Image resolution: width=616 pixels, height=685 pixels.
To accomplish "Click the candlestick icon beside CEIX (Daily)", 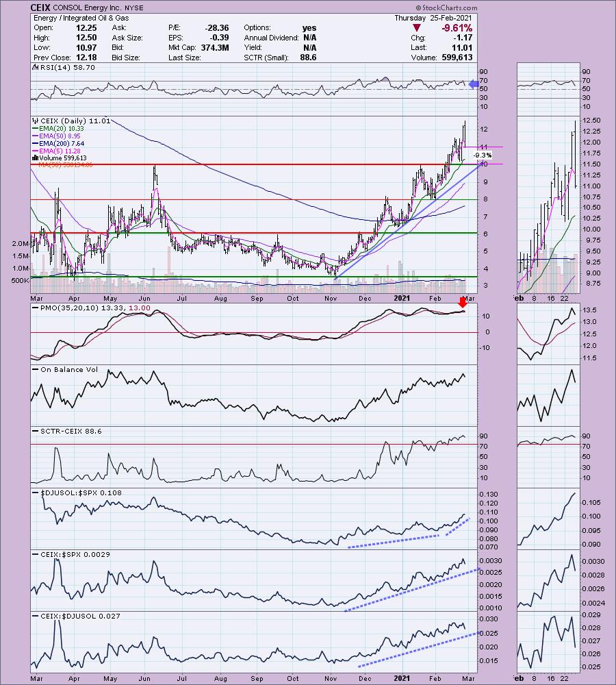I will 36,121.
